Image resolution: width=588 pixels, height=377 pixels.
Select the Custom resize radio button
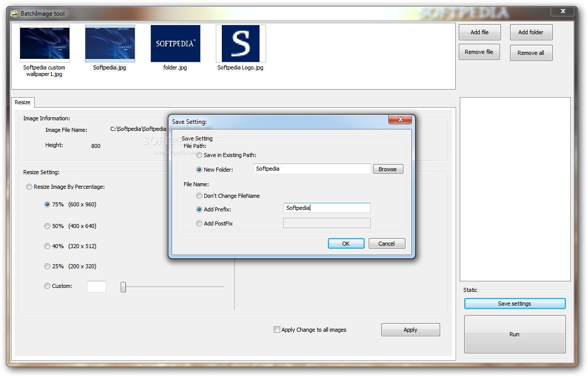pyautogui.click(x=47, y=286)
